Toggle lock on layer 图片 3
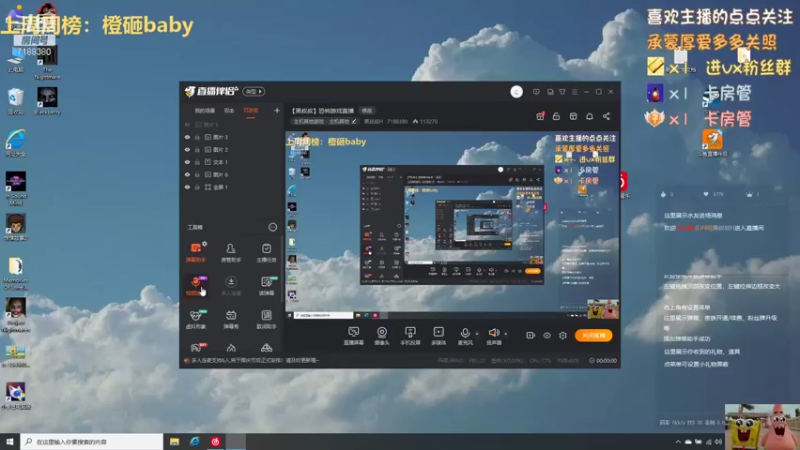Image resolution: width=800 pixels, height=450 pixels. pos(197,137)
